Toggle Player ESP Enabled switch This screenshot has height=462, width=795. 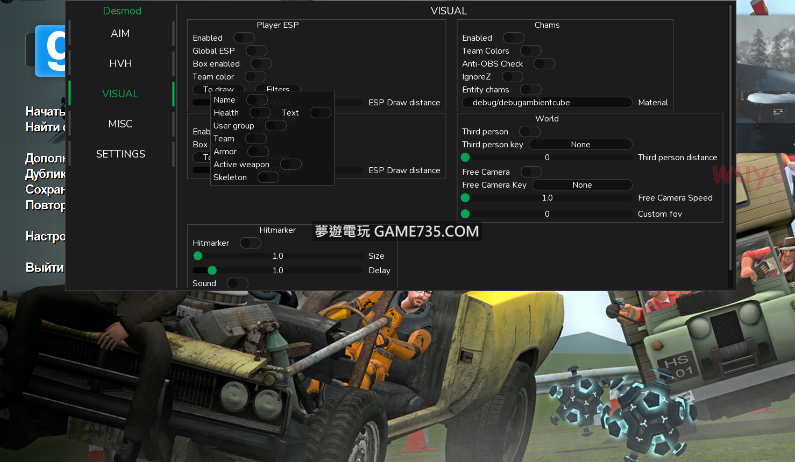(x=244, y=38)
